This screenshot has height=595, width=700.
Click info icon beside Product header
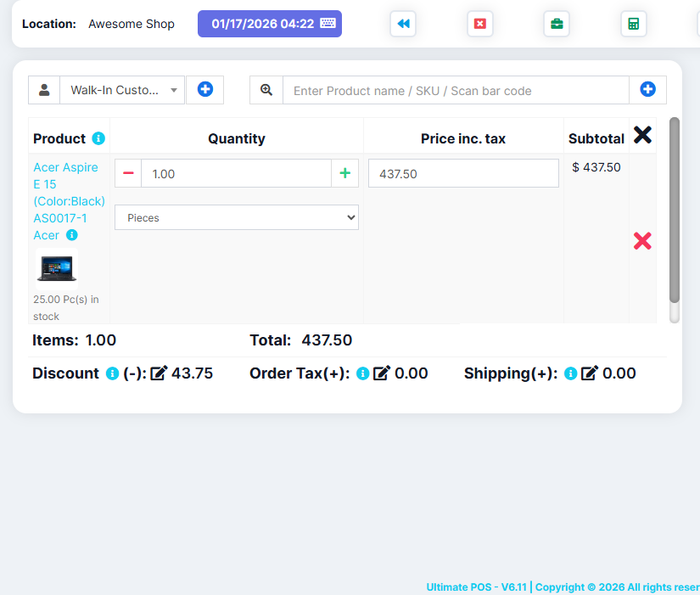98,138
